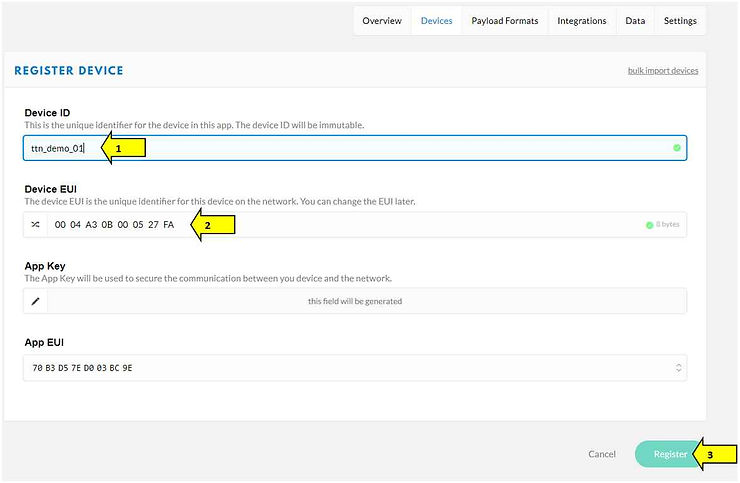Image resolution: width=740 pixels, height=483 pixels.
Task: Open the Devices tab
Action: [436, 21]
